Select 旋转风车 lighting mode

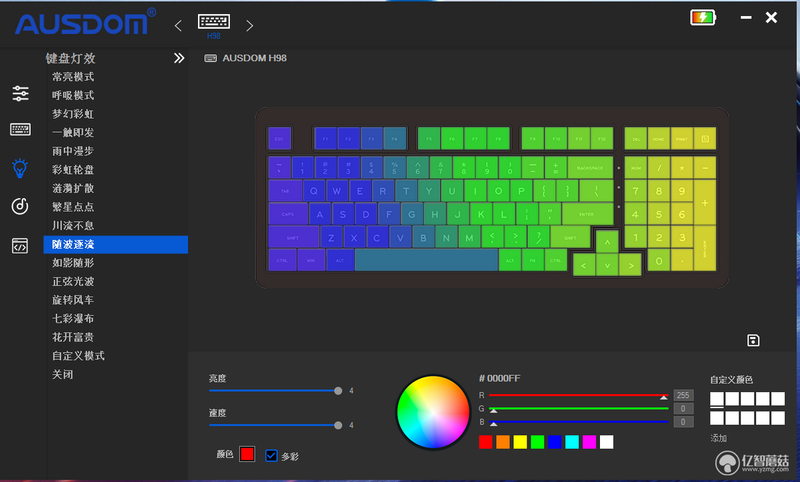coord(73,300)
